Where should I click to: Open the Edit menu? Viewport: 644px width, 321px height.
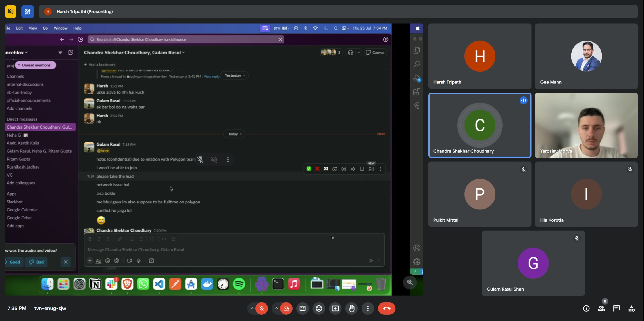[x=19, y=28]
